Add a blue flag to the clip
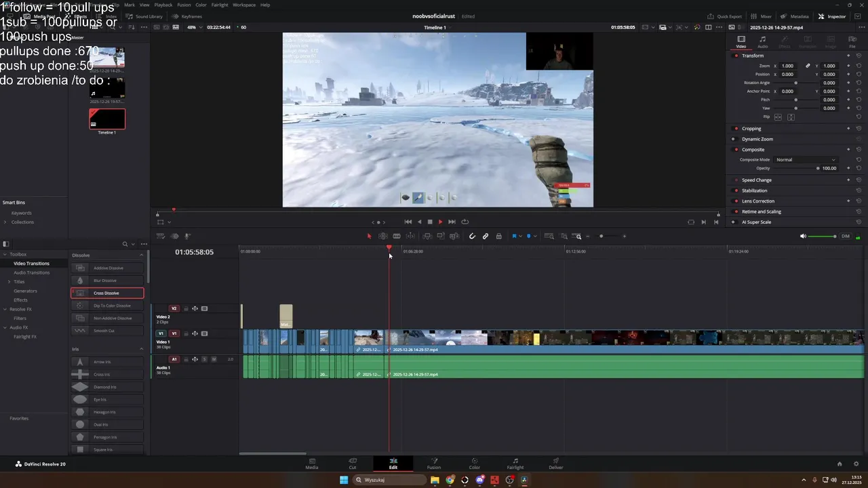 click(514, 236)
